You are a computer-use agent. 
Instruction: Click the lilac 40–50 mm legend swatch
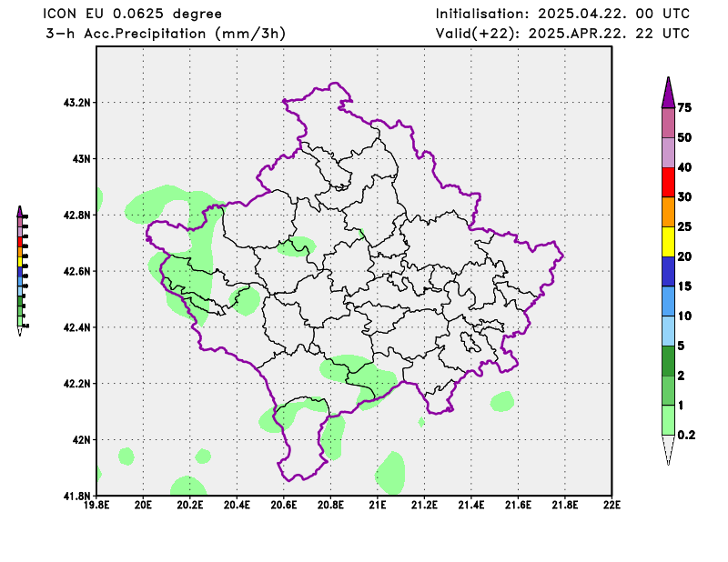click(668, 153)
